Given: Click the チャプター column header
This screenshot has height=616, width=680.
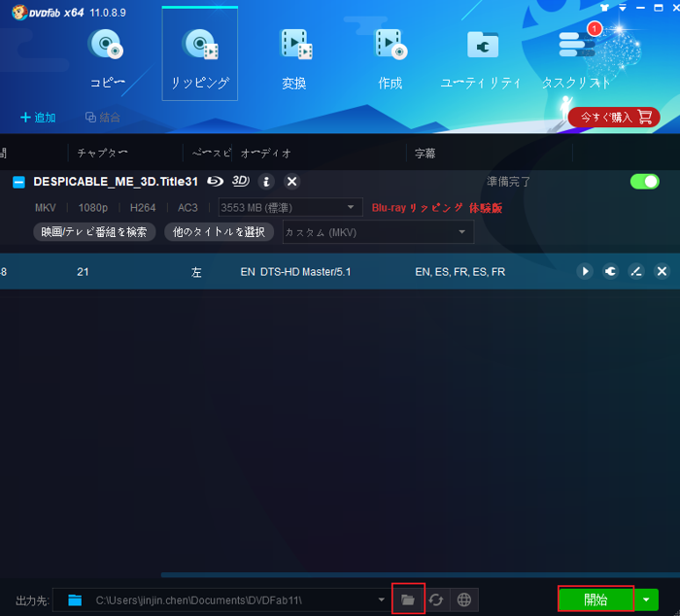Looking at the screenshot, I should 102,153.
